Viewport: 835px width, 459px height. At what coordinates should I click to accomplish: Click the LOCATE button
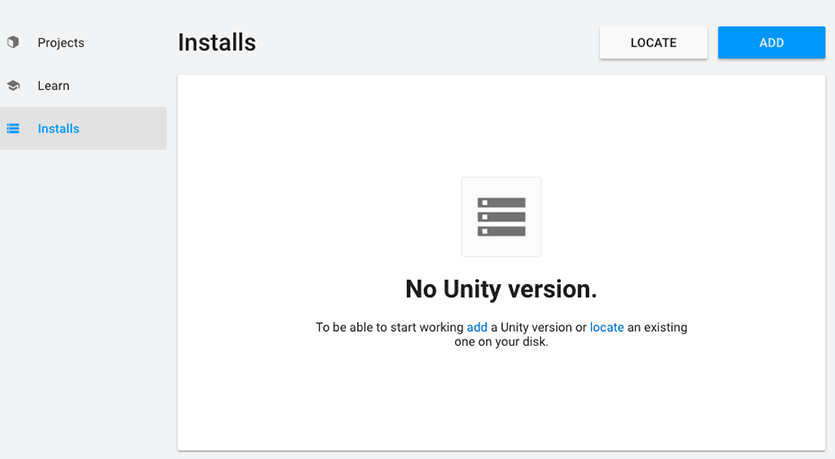pyautogui.click(x=653, y=43)
